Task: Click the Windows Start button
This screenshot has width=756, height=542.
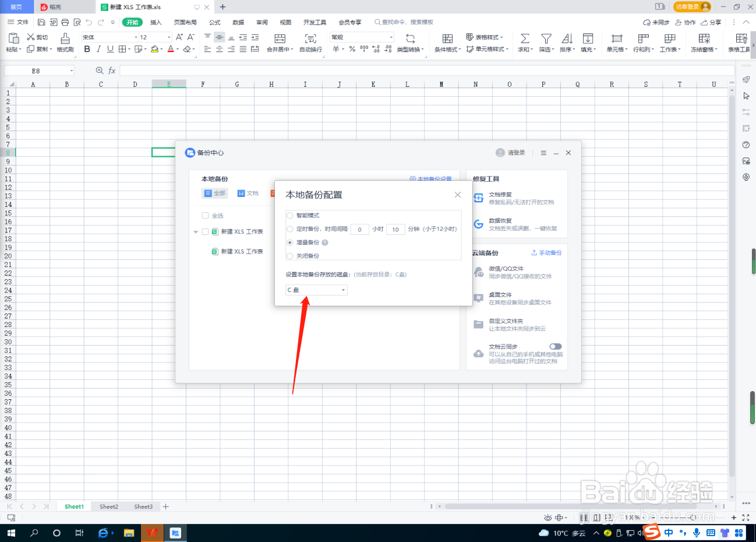Action: tap(11, 533)
